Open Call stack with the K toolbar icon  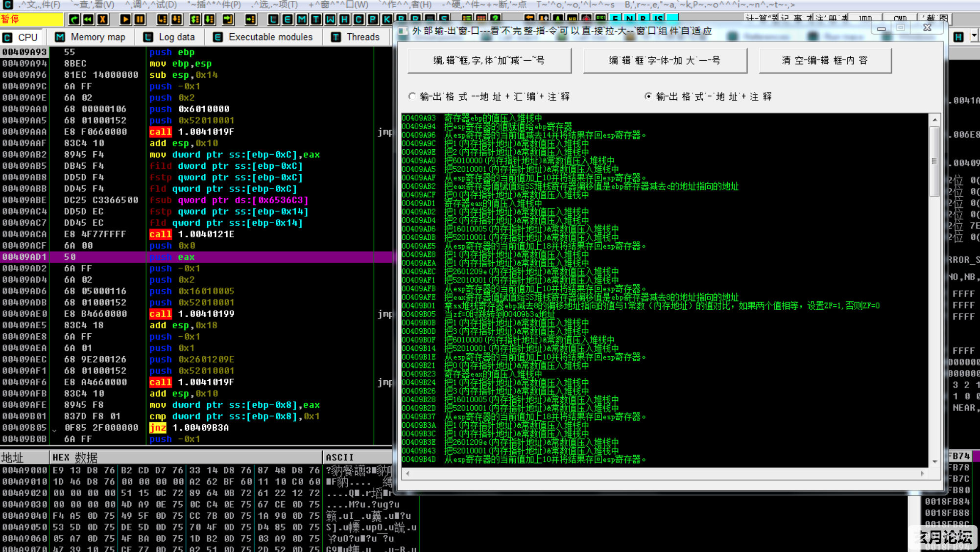coord(387,20)
